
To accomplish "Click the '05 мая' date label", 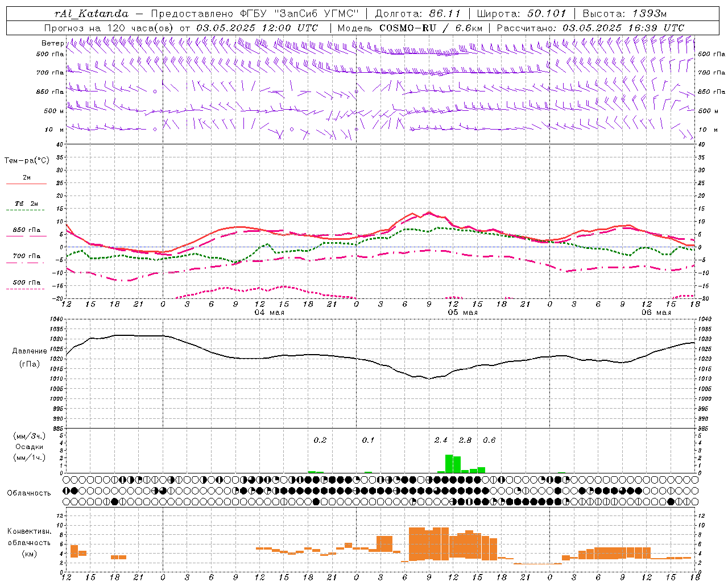I will click(x=463, y=313).
